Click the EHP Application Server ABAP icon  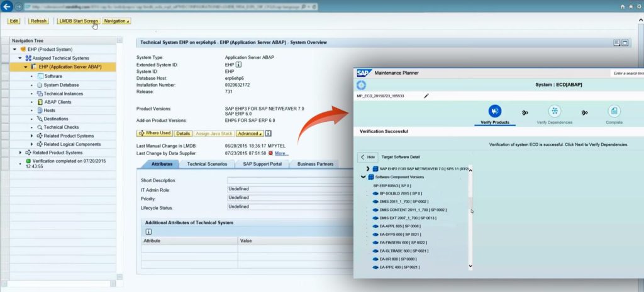click(x=34, y=67)
